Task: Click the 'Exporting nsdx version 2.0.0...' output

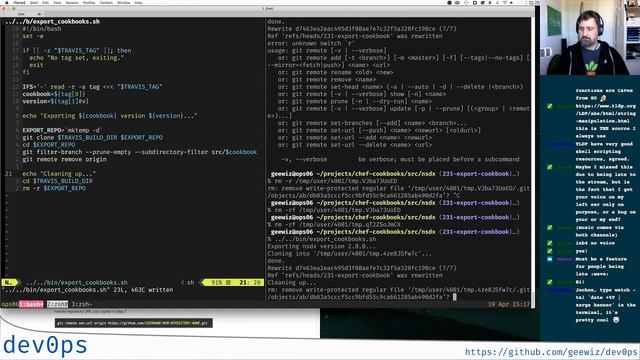Action: point(321,246)
